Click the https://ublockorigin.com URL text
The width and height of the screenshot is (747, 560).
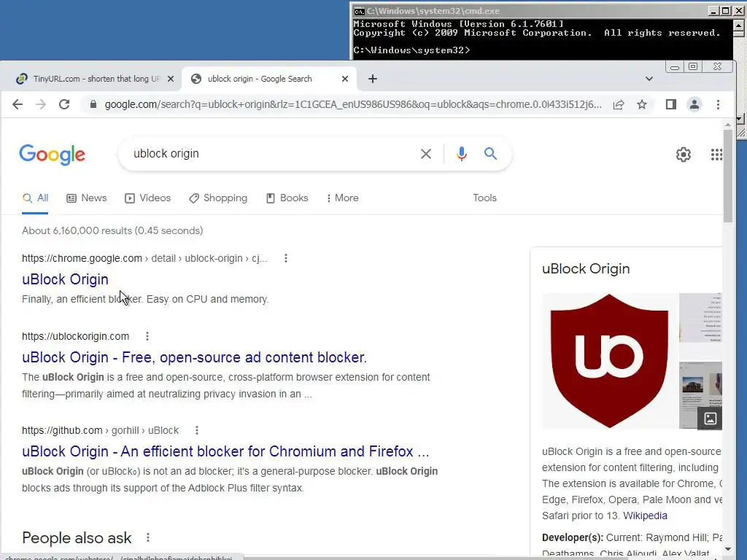coord(75,336)
